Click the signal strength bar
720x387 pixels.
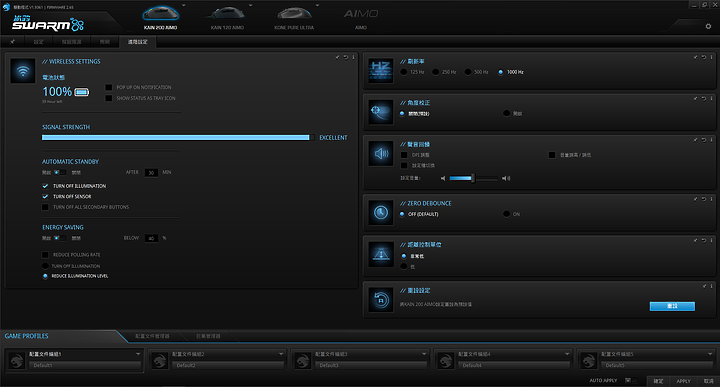pos(178,137)
